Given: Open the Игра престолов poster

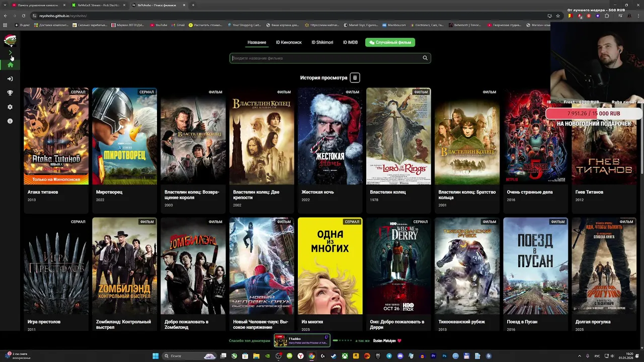Looking at the screenshot, I should coord(56,265).
